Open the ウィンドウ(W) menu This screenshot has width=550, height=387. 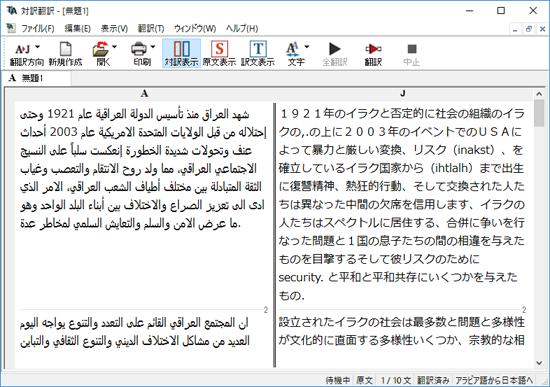195,28
